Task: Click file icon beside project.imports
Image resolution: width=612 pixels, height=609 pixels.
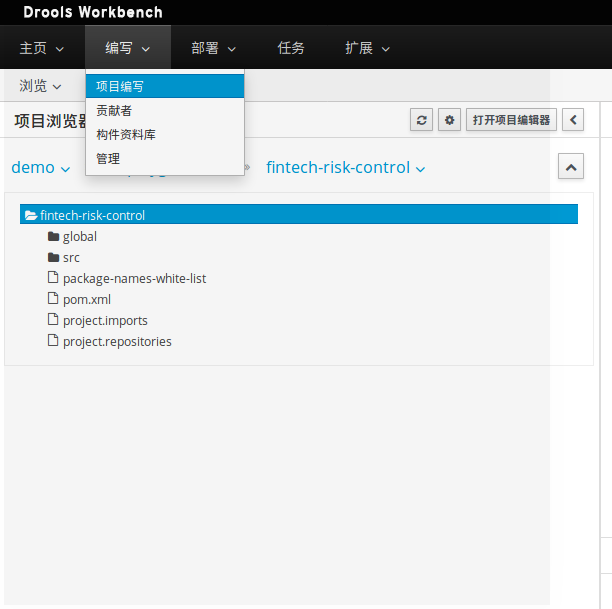Action: [x=53, y=320]
